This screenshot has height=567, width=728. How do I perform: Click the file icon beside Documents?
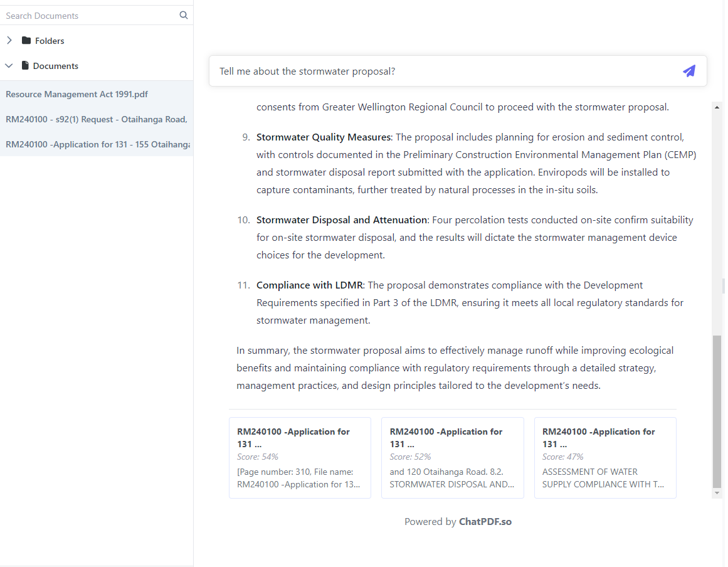click(25, 65)
